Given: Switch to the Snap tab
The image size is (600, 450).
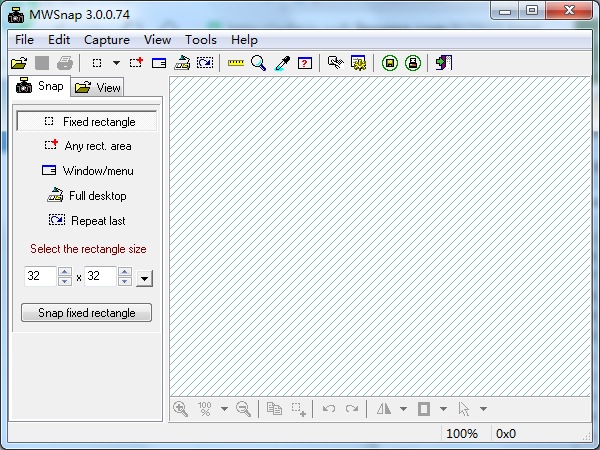Looking at the screenshot, I should coord(39,86).
